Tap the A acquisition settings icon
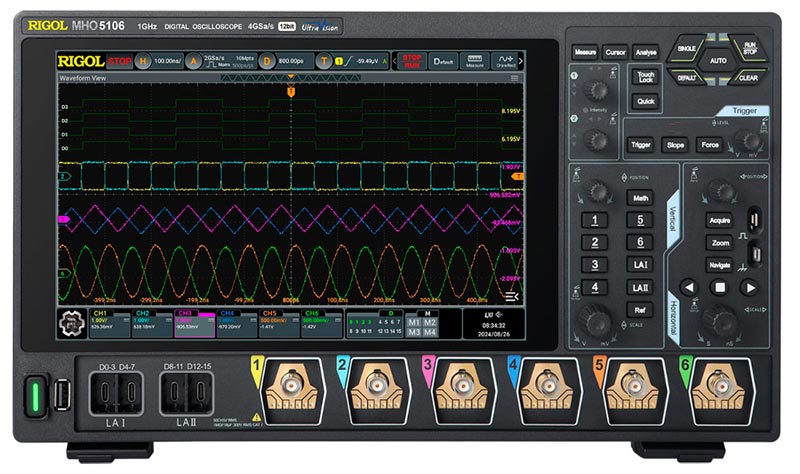This screenshot has height=474, width=800. coord(193,62)
